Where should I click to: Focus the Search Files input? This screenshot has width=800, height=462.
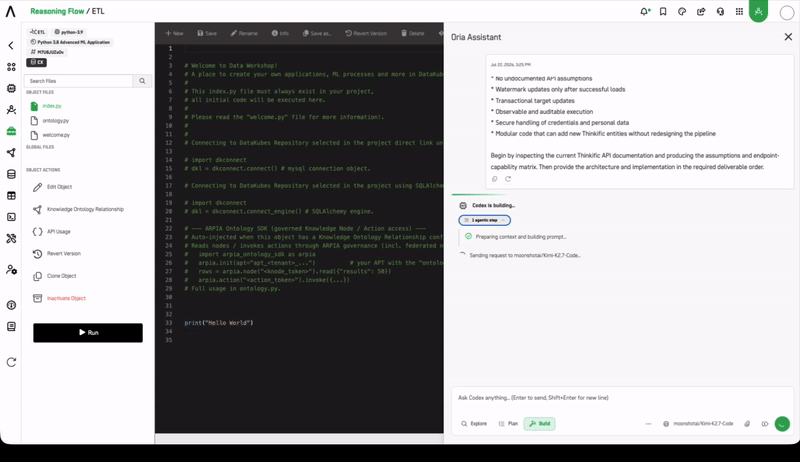[x=79, y=81]
